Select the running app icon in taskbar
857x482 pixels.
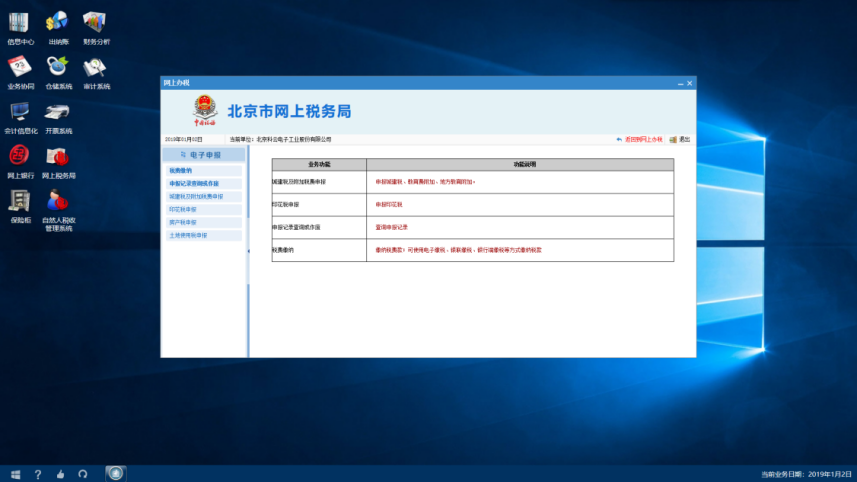115,474
